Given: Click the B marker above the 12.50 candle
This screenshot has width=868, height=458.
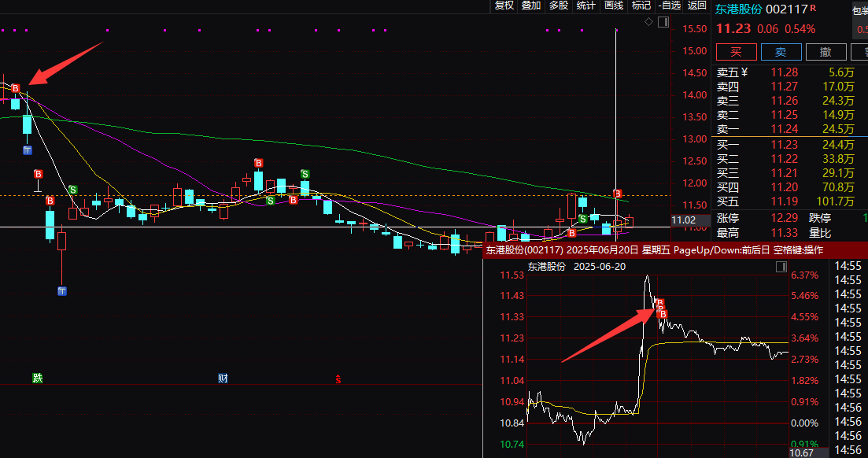Looking at the screenshot, I should (x=259, y=163).
